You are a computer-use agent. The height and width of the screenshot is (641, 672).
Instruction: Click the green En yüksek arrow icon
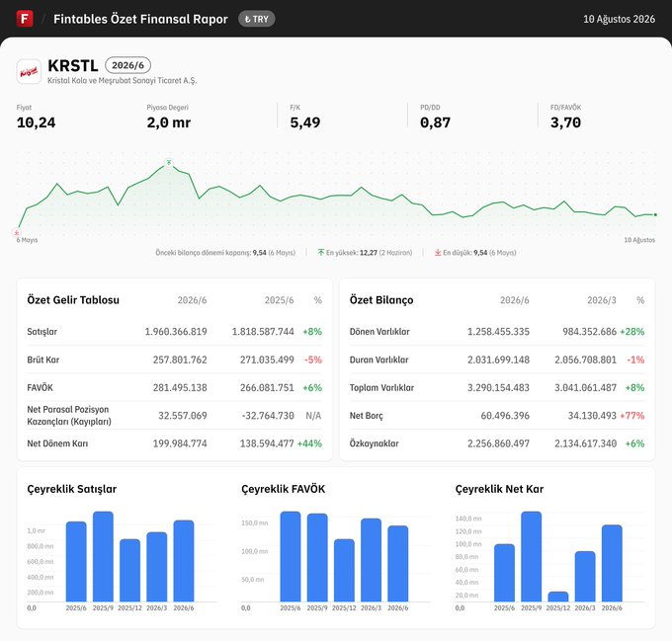pos(320,252)
